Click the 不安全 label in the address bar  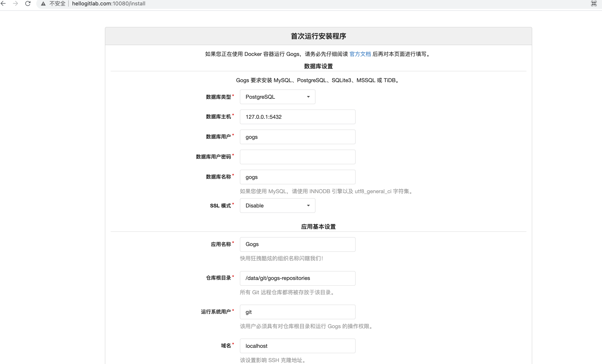pos(57,4)
